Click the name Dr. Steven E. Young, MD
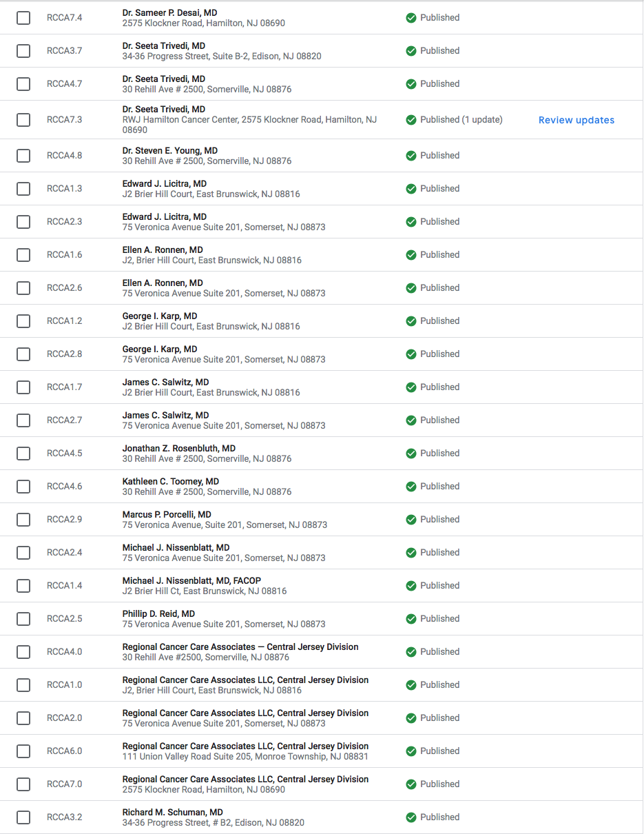The height and width of the screenshot is (834, 644). pos(170,151)
